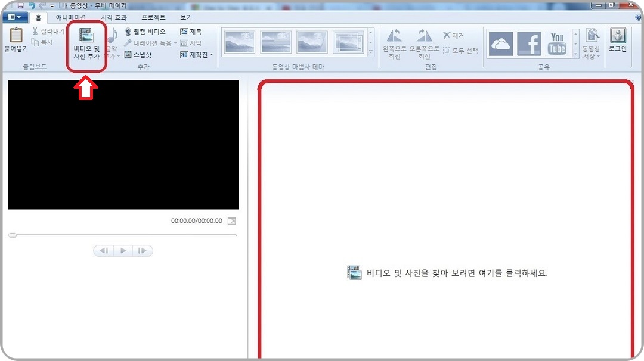644x361 pixels.
Task: Share the movie to Facebook
Action: pyautogui.click(x=530, y=43)
